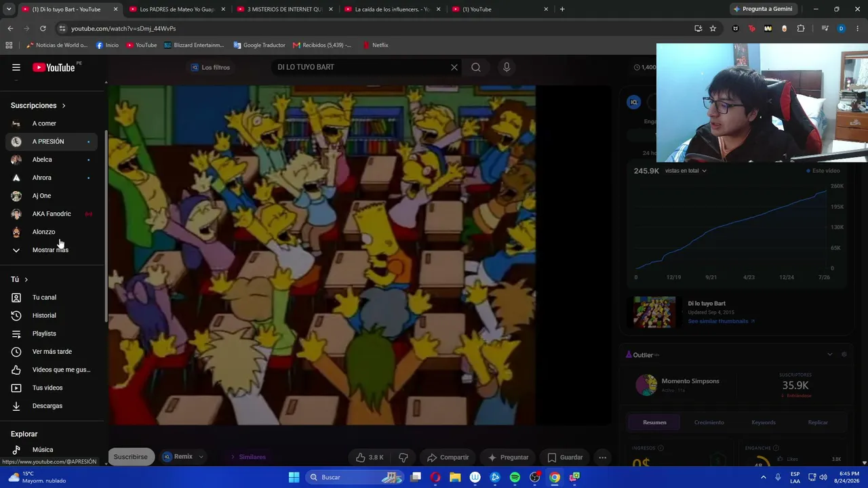Open Playlists in the sidebar
The image size is (868, 488).
coord(53,333)
